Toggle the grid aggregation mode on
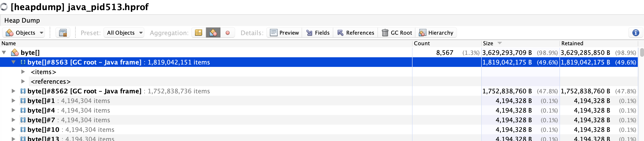 click(198, 32)
